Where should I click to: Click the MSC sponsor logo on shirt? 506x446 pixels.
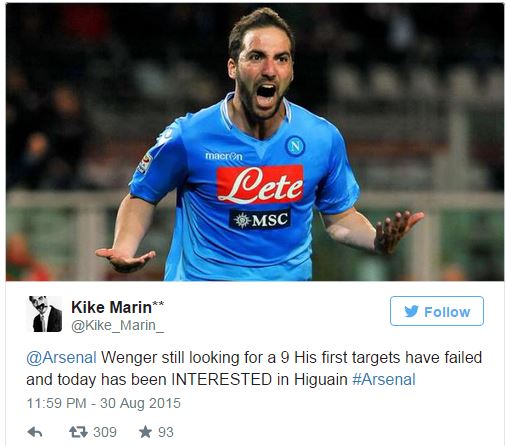click(260, 219)
